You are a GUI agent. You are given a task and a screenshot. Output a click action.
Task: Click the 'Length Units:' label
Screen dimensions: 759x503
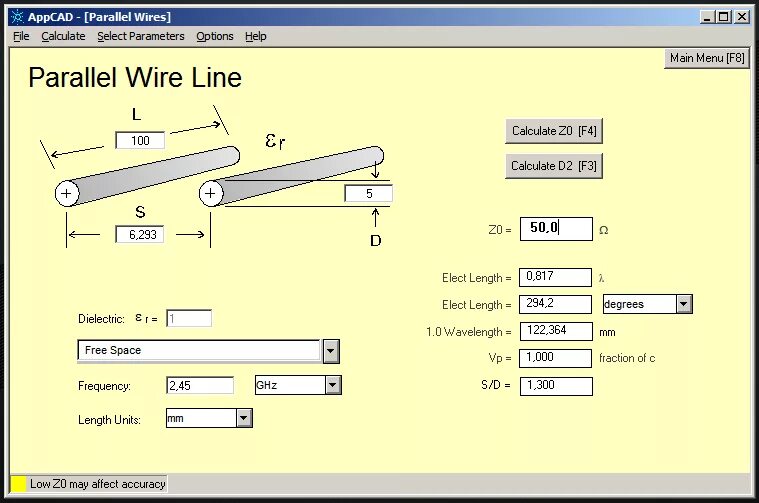tap(109, 420)
